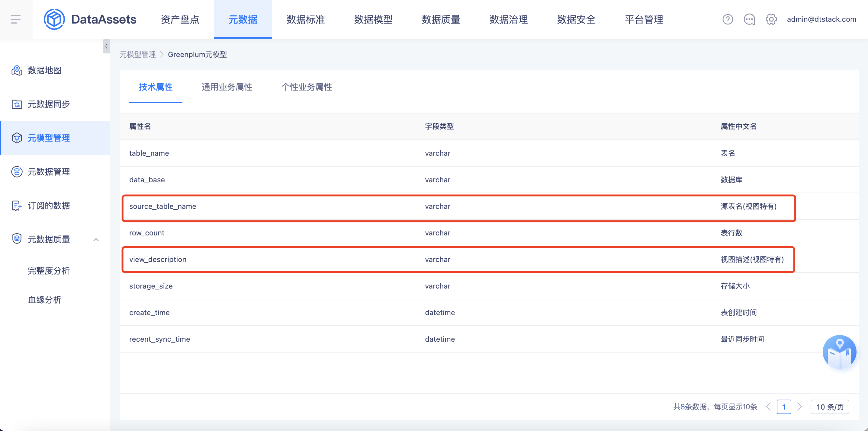Click the 元数据质量 shield icon
This screenshot has height=431, width=868.
[17, 239]
